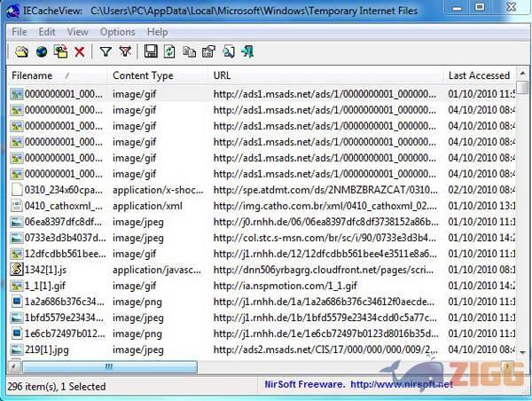Clear filter crossed-out funnel icon

[125, 52]
